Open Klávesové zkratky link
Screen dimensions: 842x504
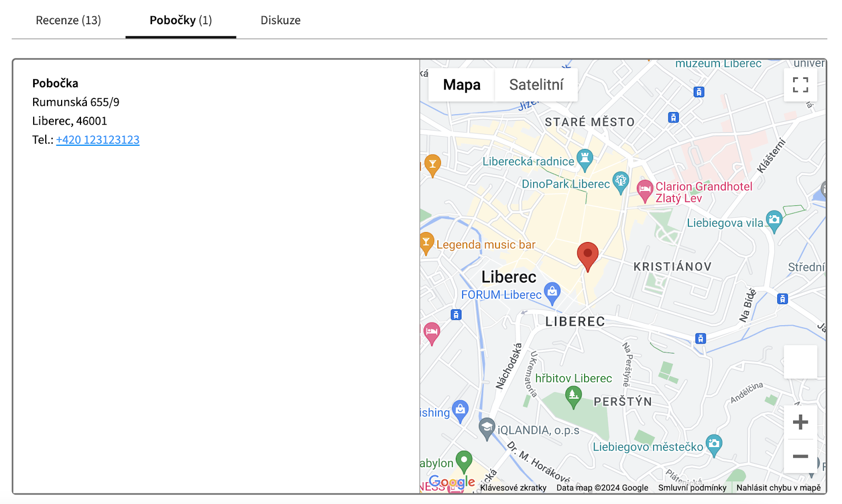(x=513, y=488)
